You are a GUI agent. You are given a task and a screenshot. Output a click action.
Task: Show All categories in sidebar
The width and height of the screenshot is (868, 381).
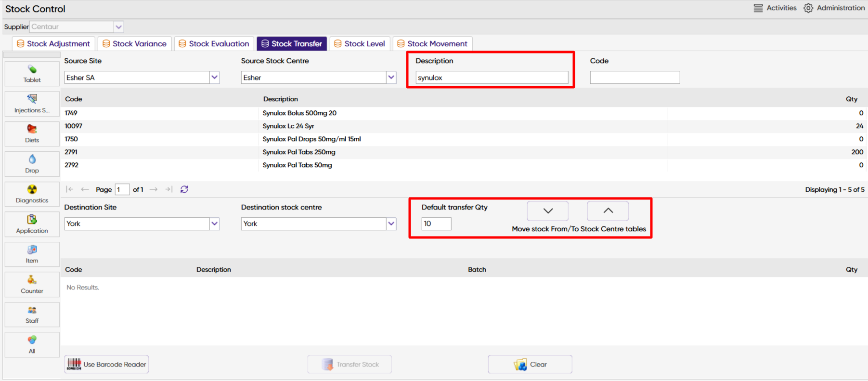(x=32, y=345)
